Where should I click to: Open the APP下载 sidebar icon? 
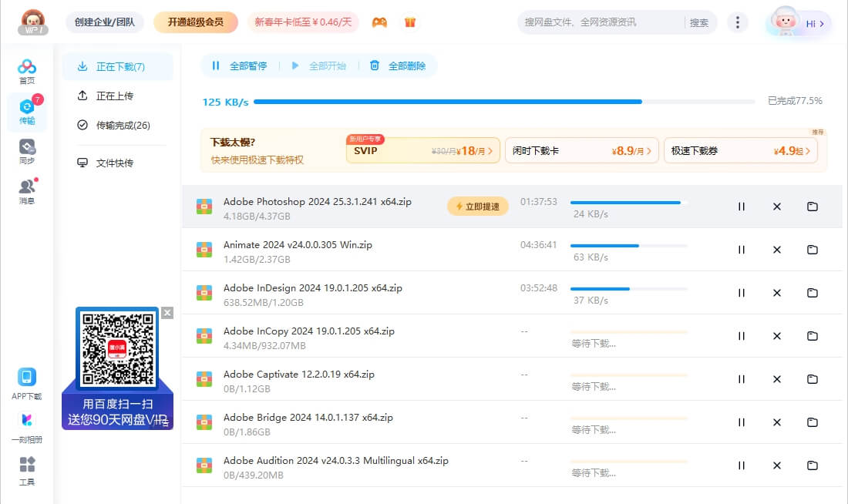[26, 384]
